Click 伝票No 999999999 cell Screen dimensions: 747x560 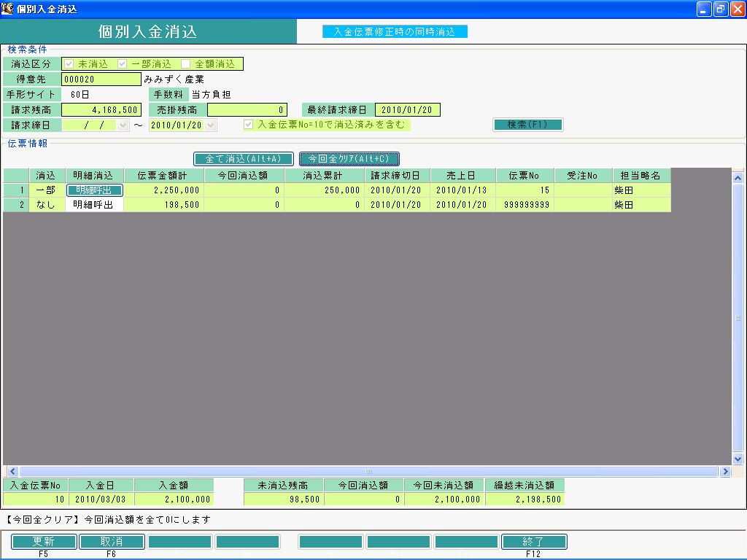525,205
